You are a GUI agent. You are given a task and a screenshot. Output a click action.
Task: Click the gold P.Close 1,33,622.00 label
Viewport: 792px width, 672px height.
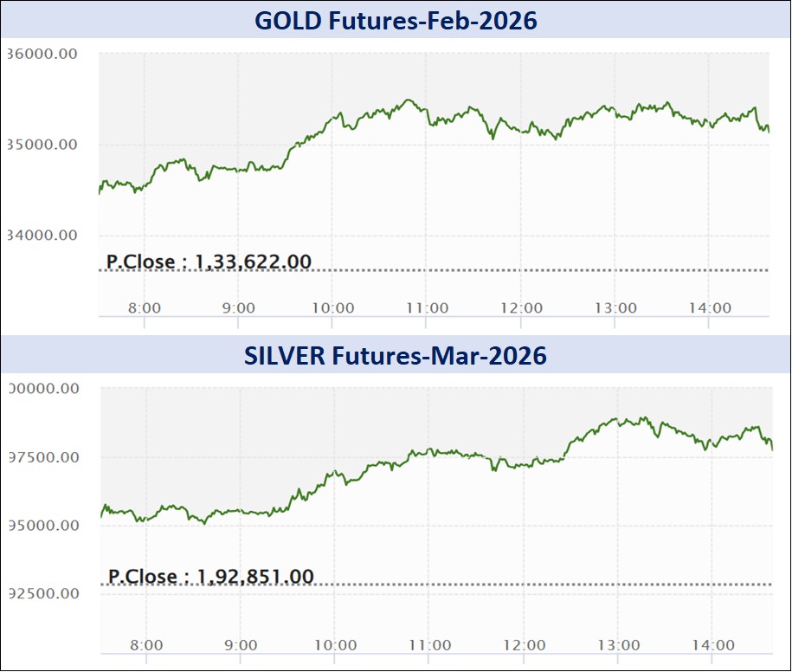208,262
